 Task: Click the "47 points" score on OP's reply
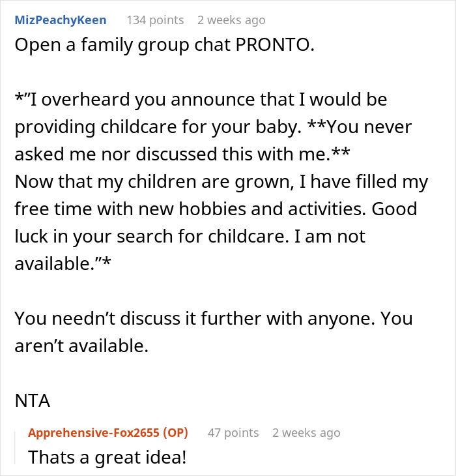(233, 433)
